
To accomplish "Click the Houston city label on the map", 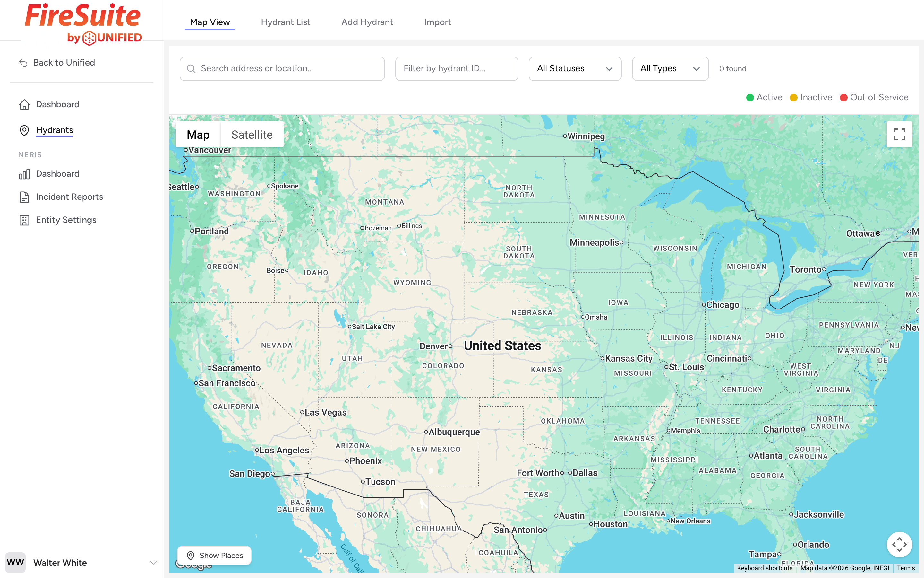I will click(610, 524).
